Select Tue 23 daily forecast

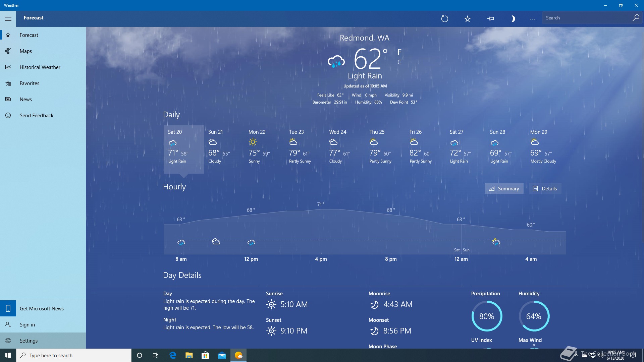[x=304, y=149]
